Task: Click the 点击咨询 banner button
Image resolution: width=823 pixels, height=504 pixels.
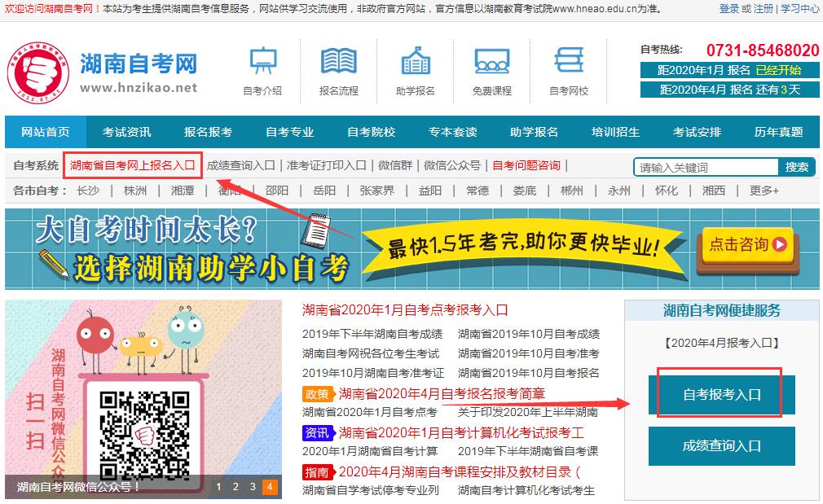Action: tap(746, 244)
